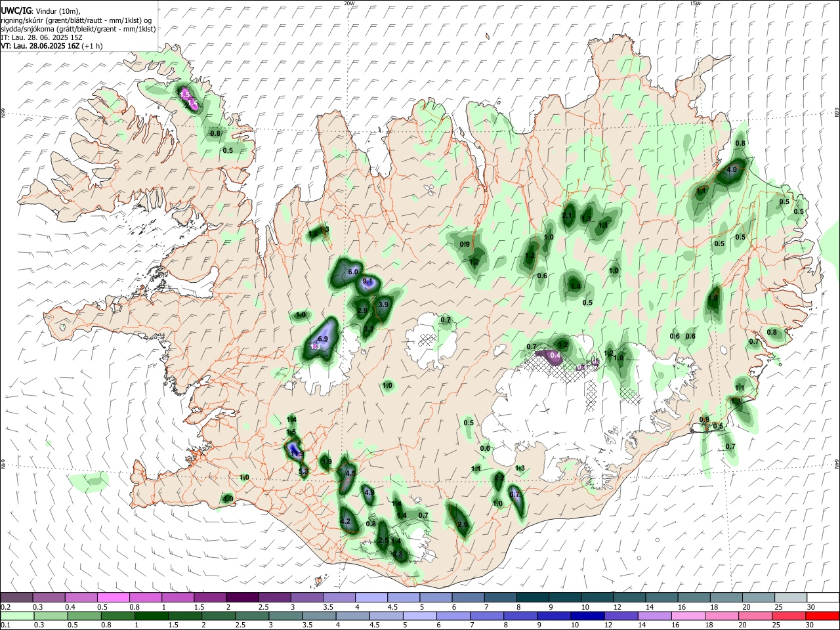Image resolution: width=840 pixels, height=630 pixels.
Task: Click the deep navy swatch between 10 and 12
Action: coord(587,616)
